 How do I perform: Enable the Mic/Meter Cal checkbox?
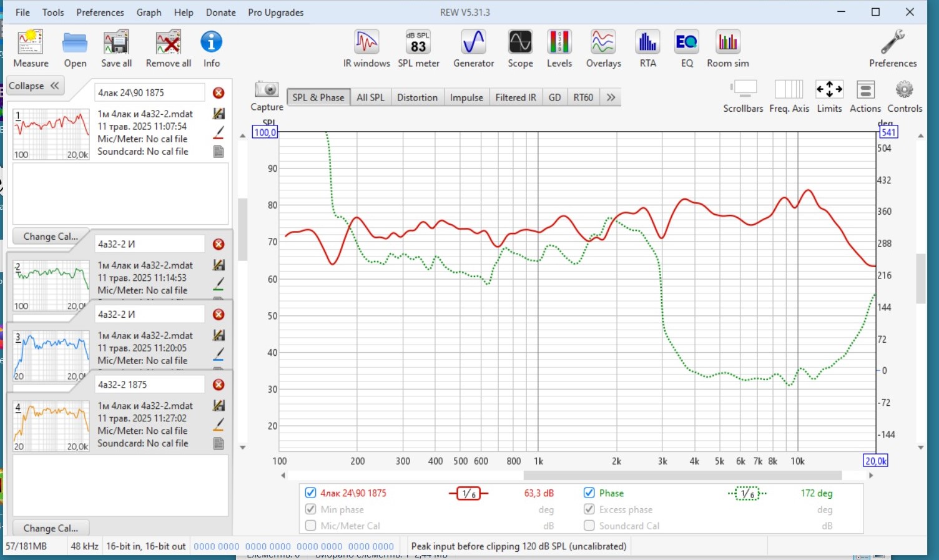[310, 526]
